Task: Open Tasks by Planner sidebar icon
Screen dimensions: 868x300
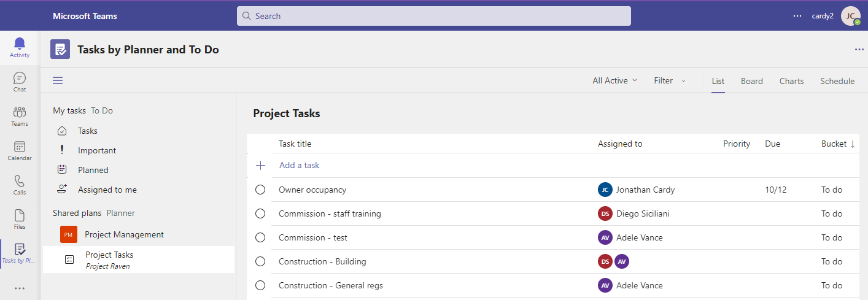Action: click(x=20, y=250)
